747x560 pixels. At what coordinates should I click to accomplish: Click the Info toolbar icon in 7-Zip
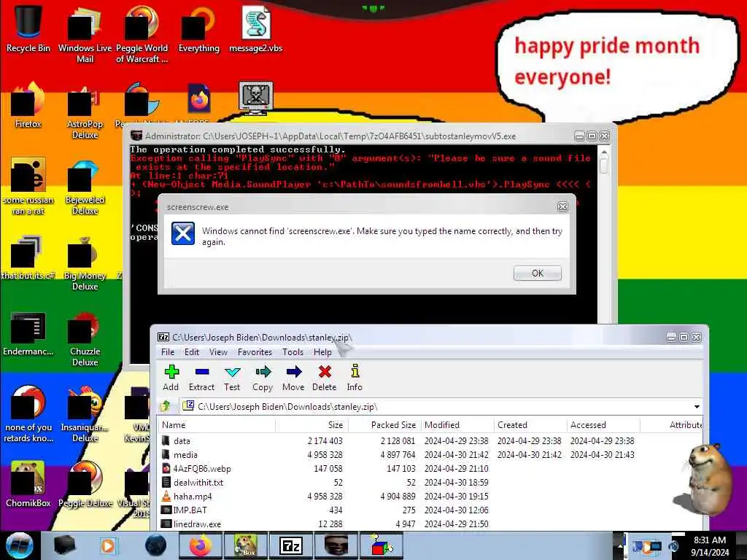coord(355,378)
